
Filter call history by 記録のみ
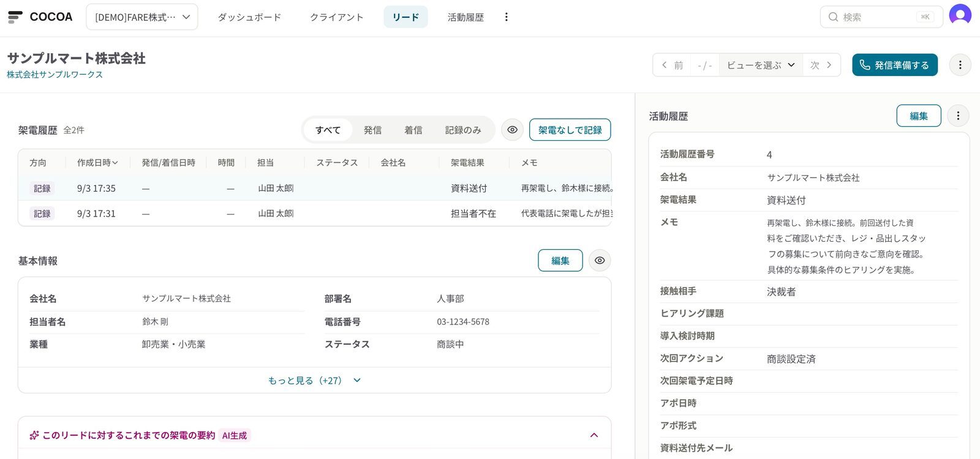click(x=463, y=130)
